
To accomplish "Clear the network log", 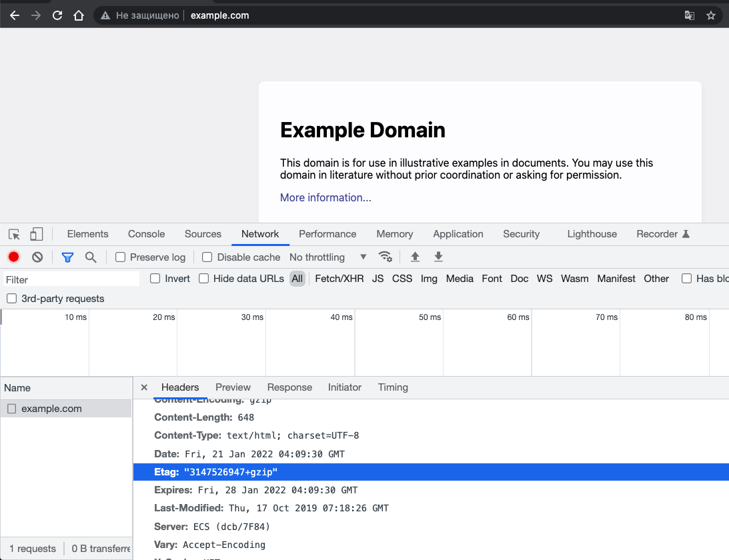I will pos(37,257).
